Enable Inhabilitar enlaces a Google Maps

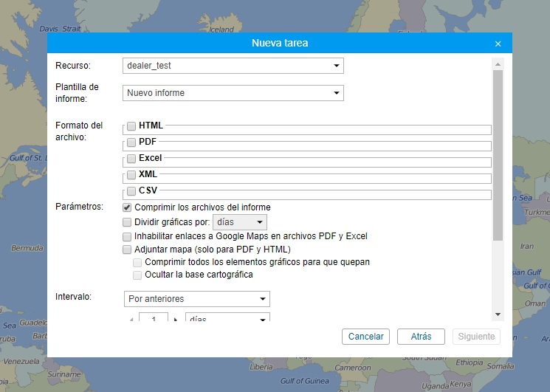(128, 237)
